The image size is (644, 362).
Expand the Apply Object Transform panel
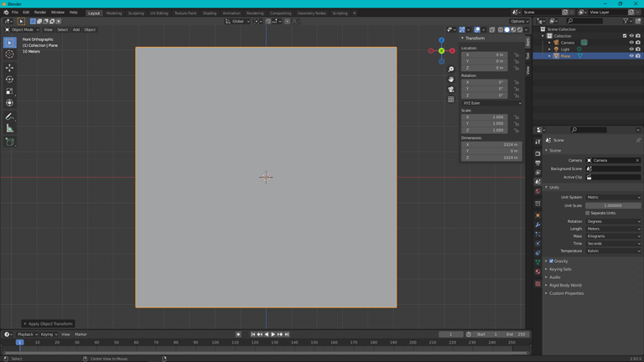[48, 323]
